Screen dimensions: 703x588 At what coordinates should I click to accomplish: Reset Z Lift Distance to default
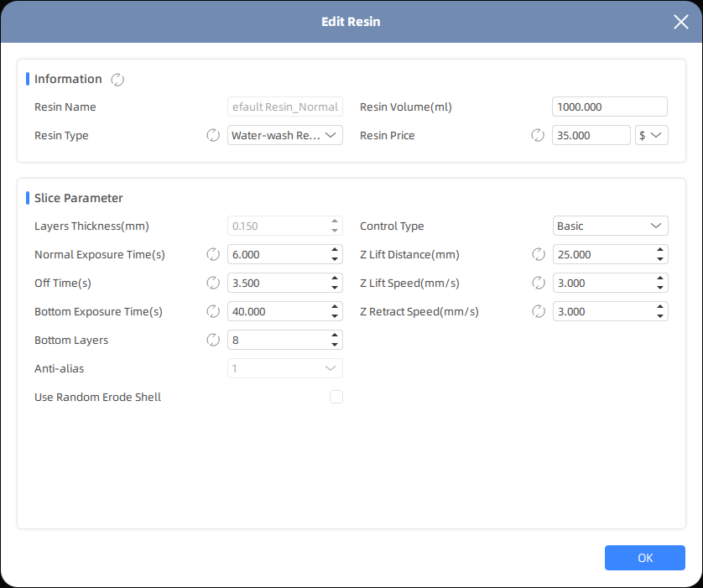[539, 254]
